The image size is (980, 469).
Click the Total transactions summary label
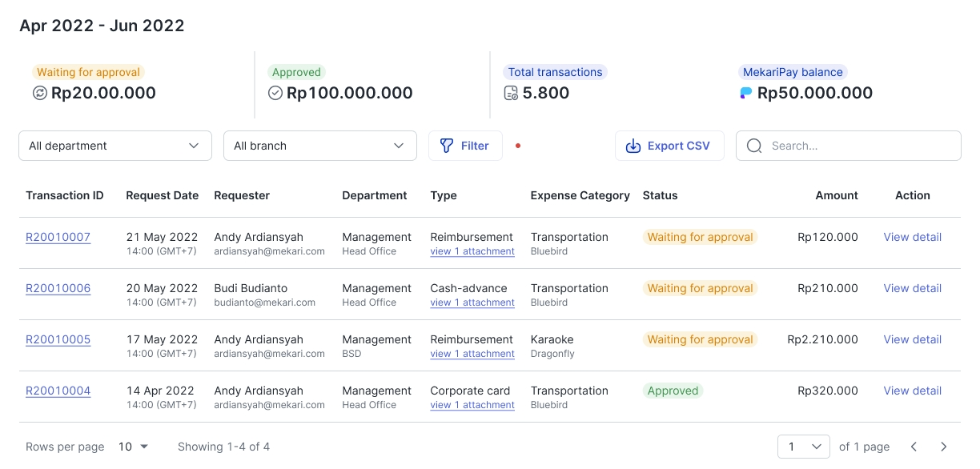tap(555, 72)
